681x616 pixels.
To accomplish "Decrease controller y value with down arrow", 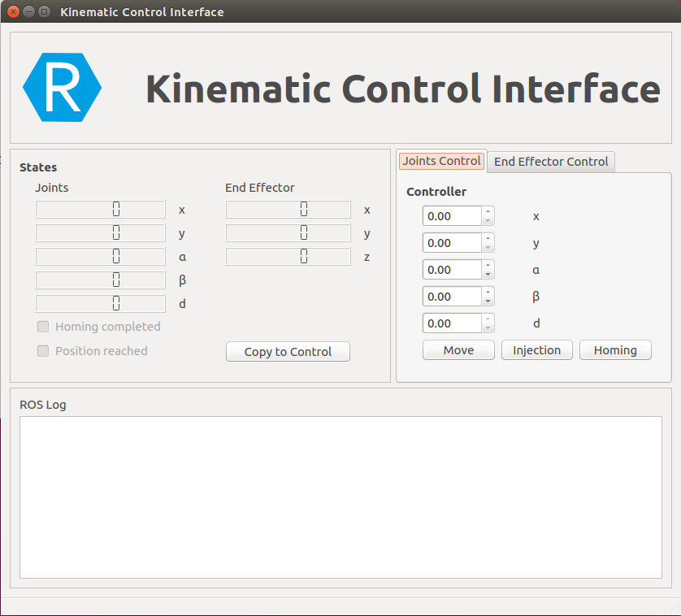I will [488, 248].
